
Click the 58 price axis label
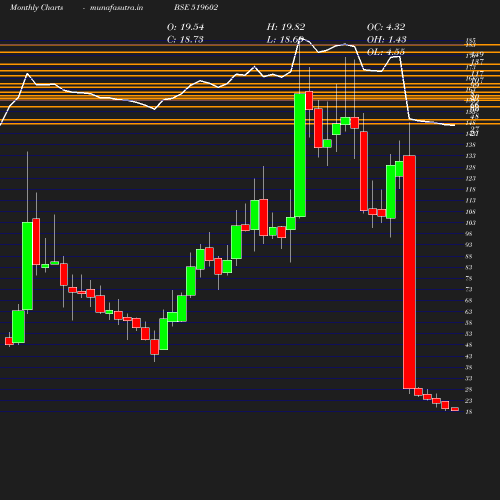469,323
